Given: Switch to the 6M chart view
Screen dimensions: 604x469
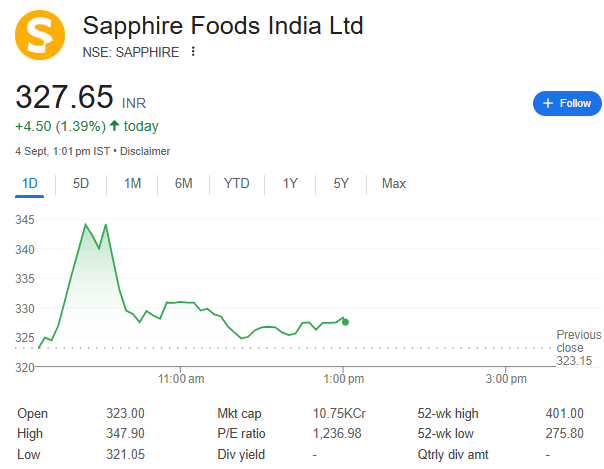Looking at the screenshot, I should pyautogui.click(x=183, y=183).
